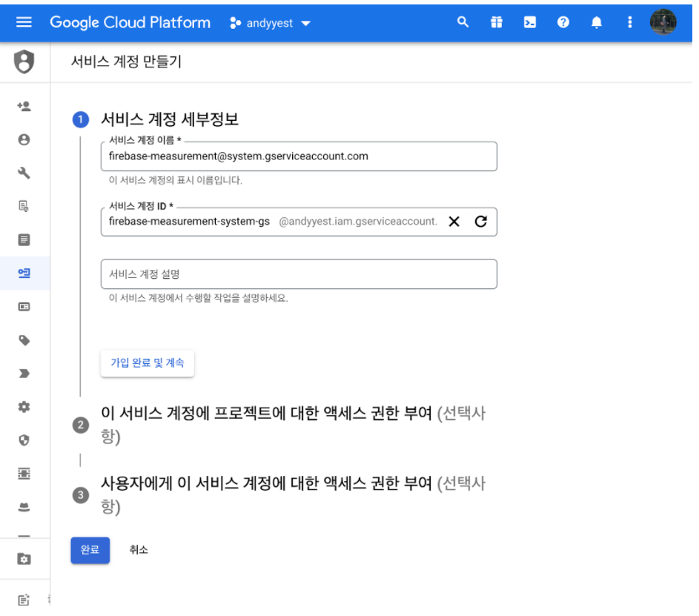Select the 서비스 계정 세부정보 step heading
This screenshot has height=616, width=699.
[x=170, y=119]
